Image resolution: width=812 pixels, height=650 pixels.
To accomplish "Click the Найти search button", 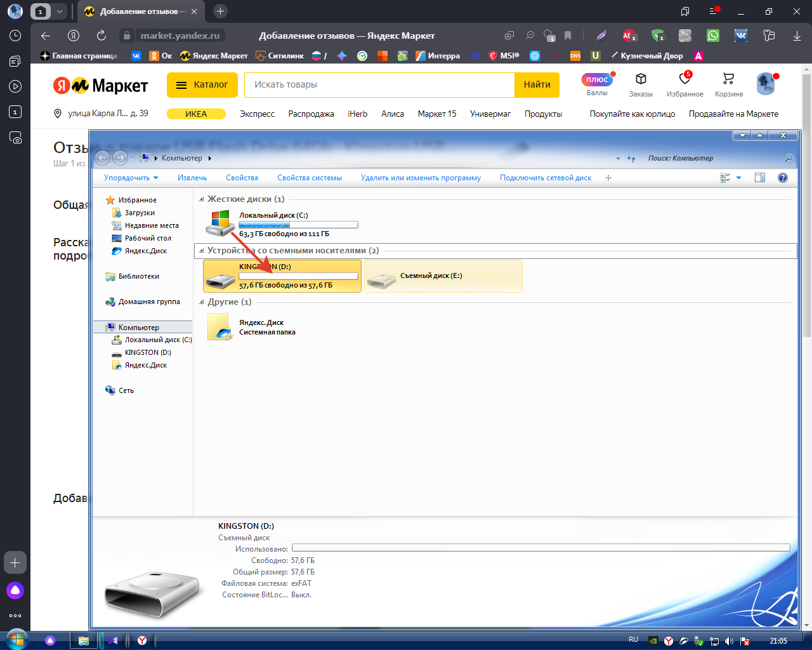I will [x=537, y=84].
